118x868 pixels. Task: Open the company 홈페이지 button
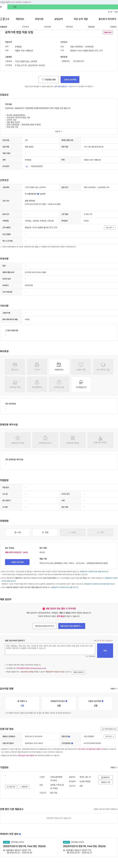point(106,777)
